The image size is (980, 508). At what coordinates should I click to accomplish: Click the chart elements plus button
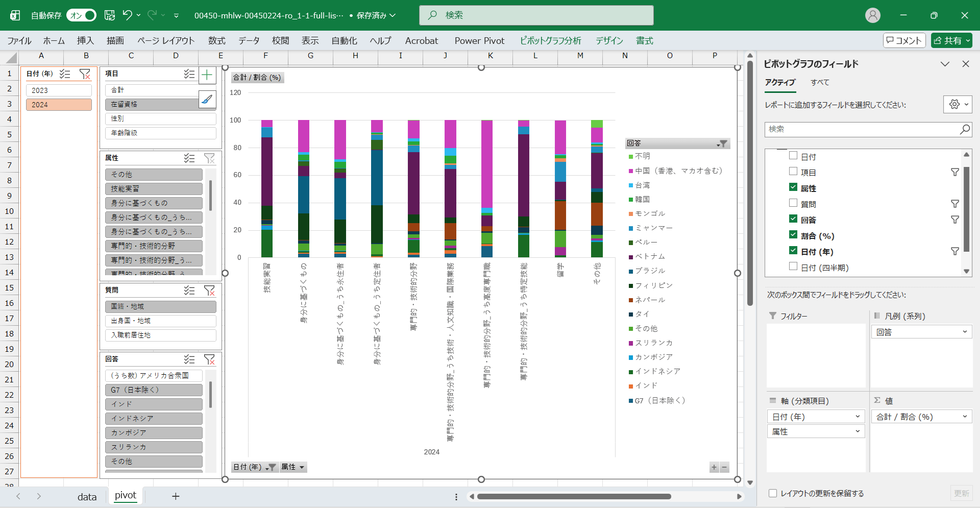click(x=207, y=76)
